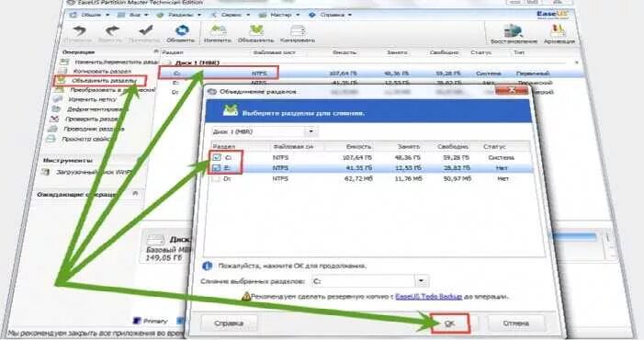Select C: NTFS row in main partition list
The image size is (644, 340).
(372, 74)
